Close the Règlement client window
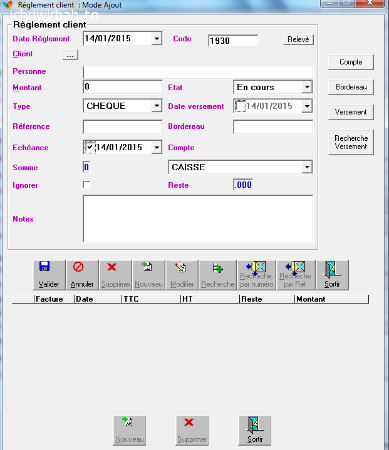 [x=370, y=3]
